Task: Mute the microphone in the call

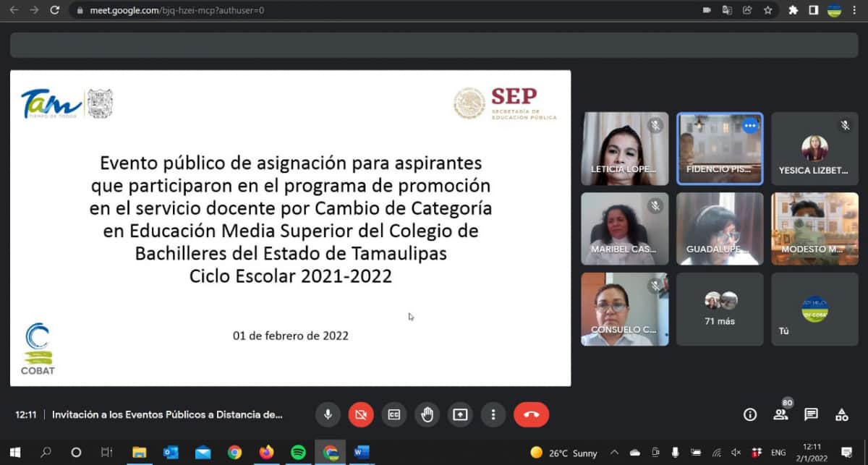Action: pyautogui.click(x=328, y=414)
